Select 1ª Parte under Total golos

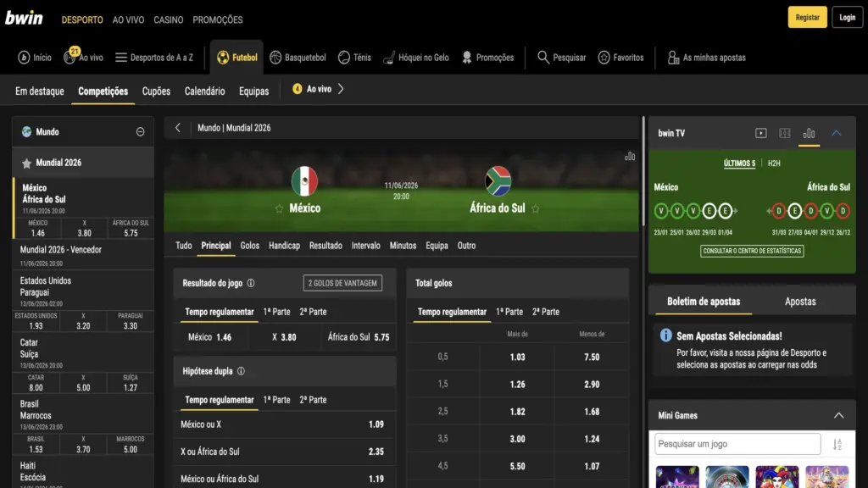(x=509, y=312)
